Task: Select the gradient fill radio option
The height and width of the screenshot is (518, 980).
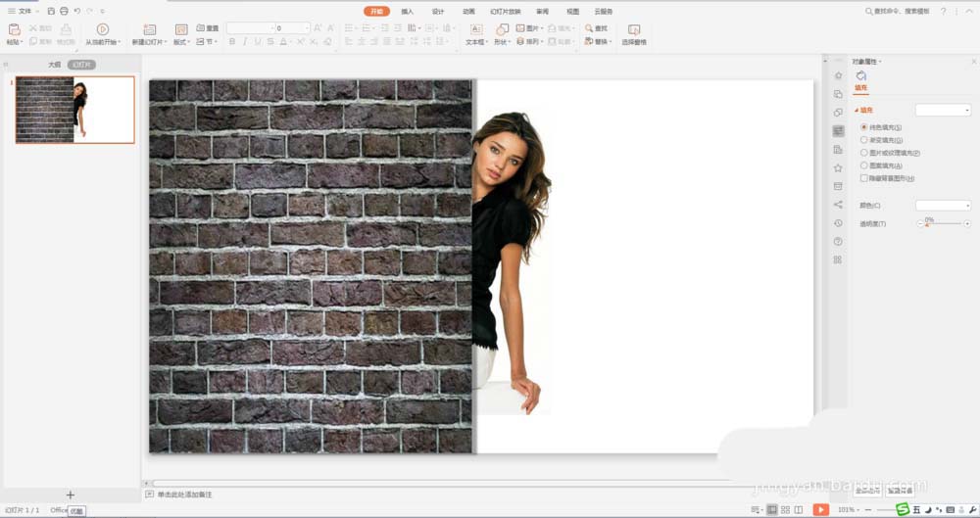Action: [x=863, y=140]
